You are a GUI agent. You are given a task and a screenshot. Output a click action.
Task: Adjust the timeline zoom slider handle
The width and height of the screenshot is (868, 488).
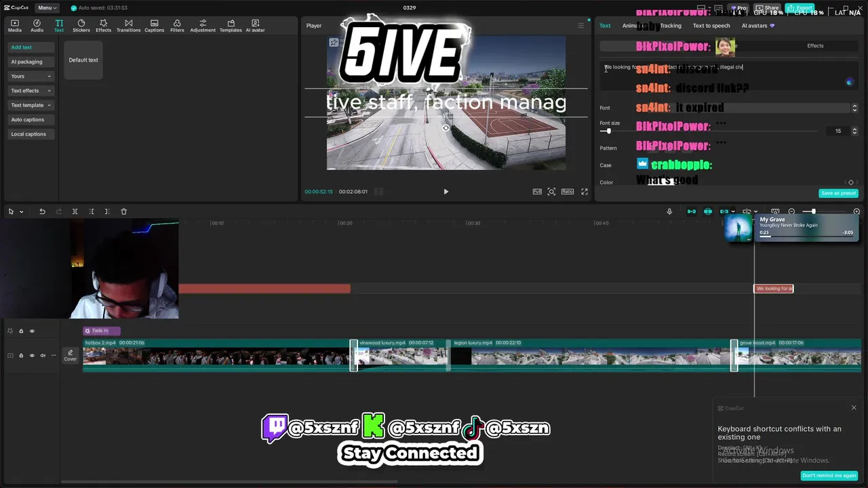813,211
